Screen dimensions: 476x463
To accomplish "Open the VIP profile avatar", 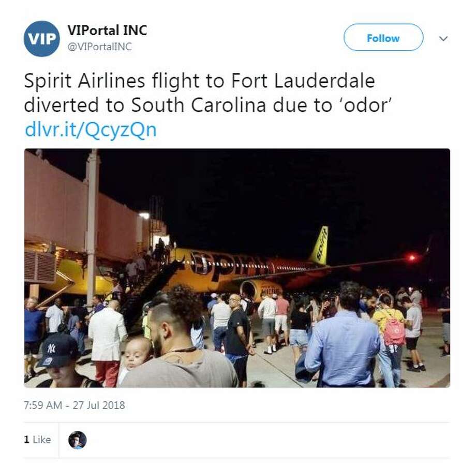I will tap(41, 38).
